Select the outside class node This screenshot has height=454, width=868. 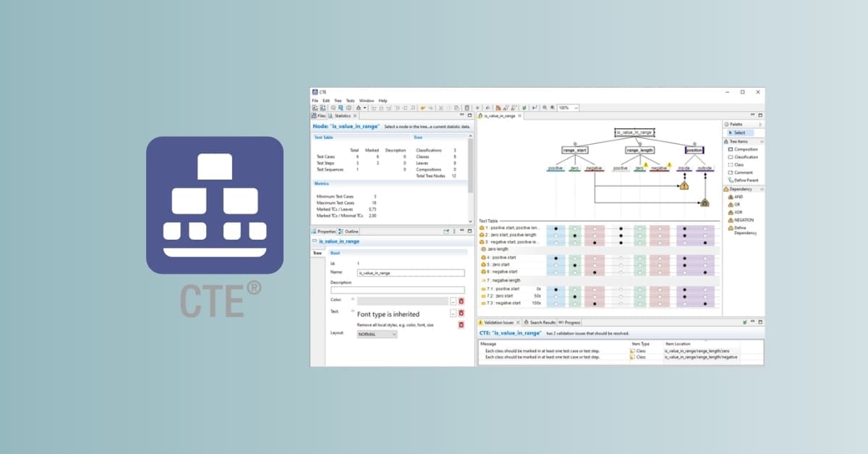tap(705, 168)
